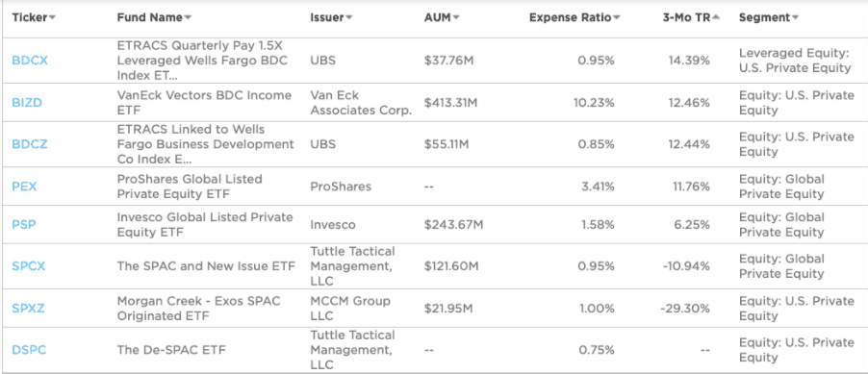Select VanEck Vectors BDC Income ETF name
868x374 pixels.
coord(204,103)
